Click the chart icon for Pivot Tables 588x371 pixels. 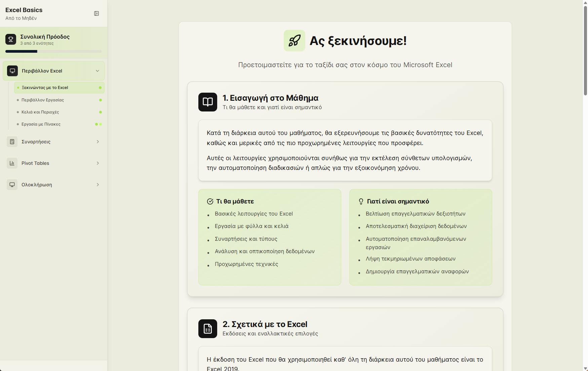click(12, 163)
